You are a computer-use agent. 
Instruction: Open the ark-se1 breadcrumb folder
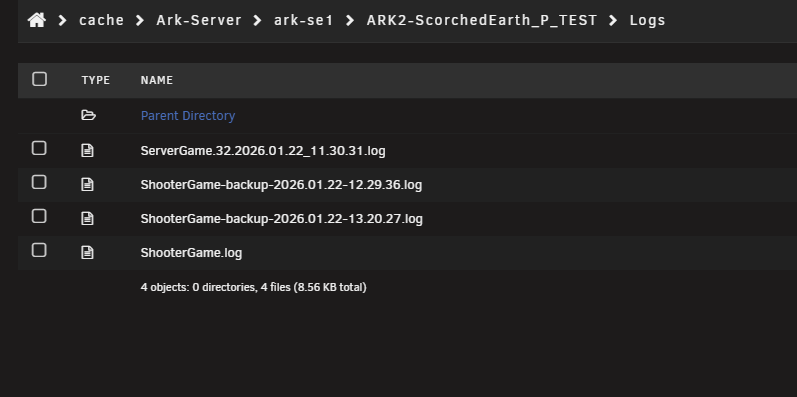303,20
